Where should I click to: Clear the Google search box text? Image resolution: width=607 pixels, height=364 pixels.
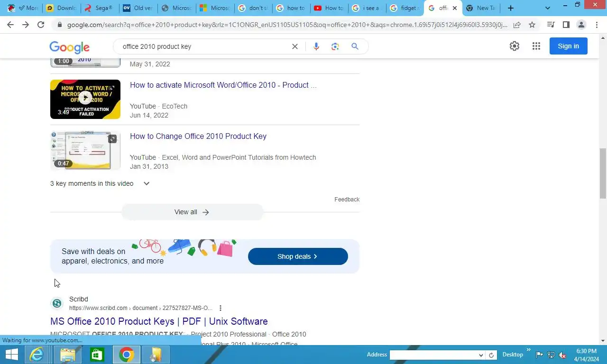click(x=295, y=46)
